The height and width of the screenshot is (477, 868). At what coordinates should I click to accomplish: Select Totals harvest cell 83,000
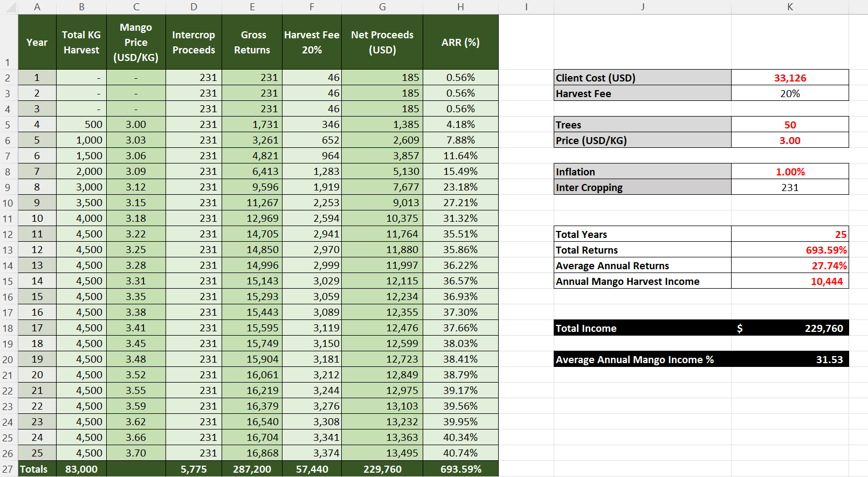[x=81, y=469]
